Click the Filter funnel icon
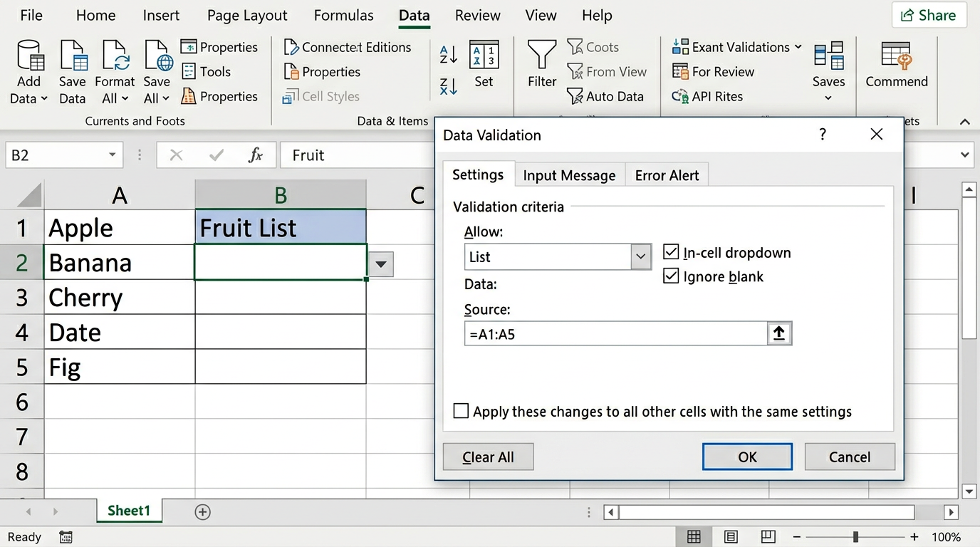This screenshot has height=547, width=980. [542, 56]
